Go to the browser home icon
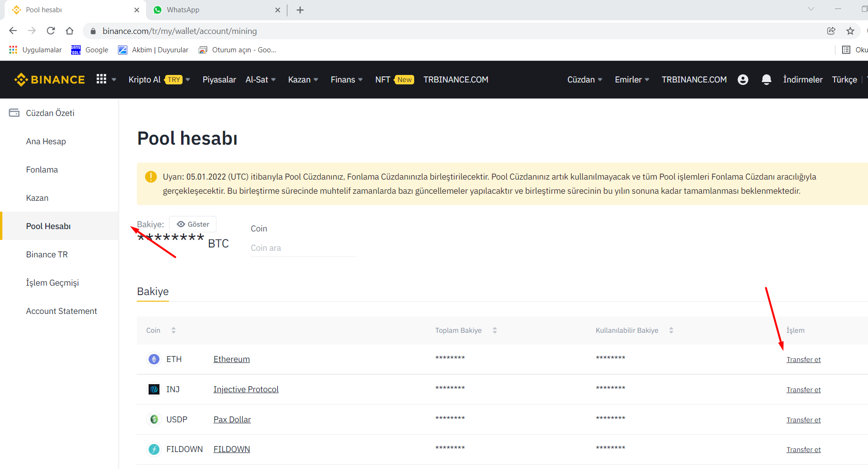This screenshot has height=469, width=868. 70,31
